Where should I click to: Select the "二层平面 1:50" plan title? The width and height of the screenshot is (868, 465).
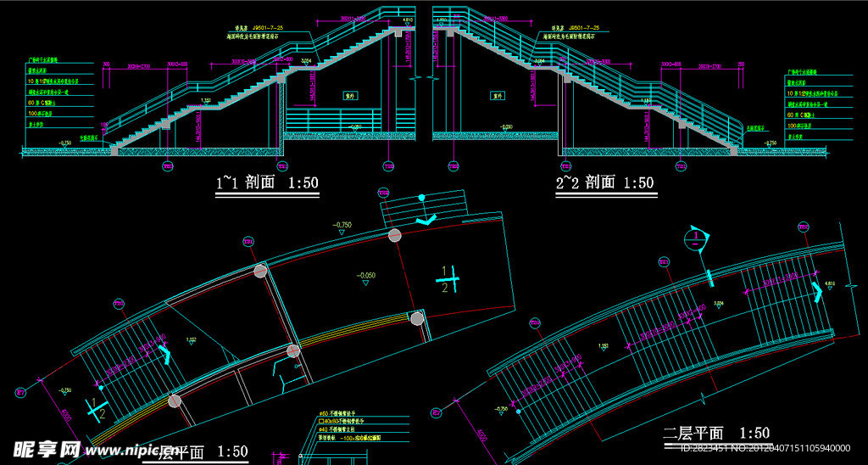tap(717, 433)
